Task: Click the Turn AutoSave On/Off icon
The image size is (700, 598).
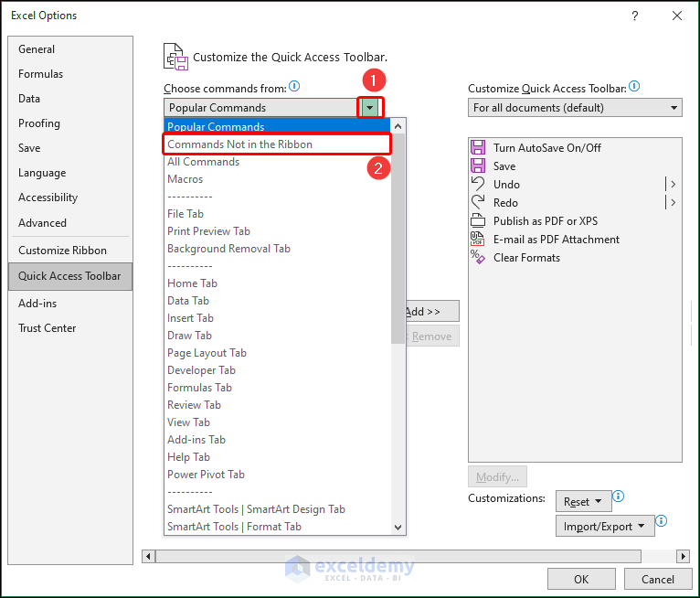Action: pyautogui.click(x=478, y=147)
